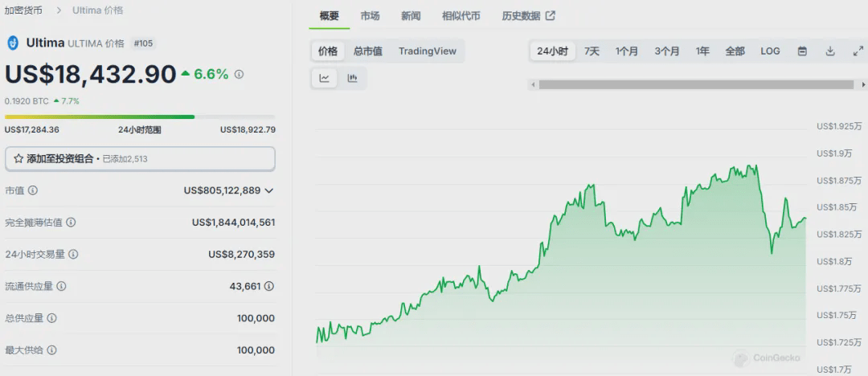Click the 24小时范围 label

140,129
